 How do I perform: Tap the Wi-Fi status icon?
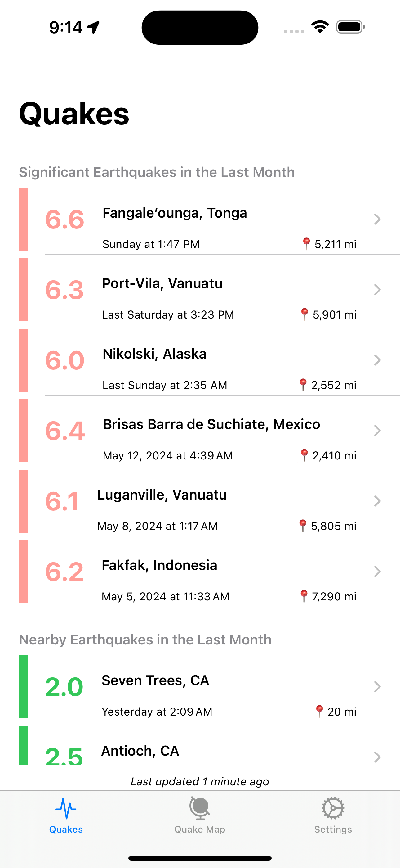coord(320,27)
